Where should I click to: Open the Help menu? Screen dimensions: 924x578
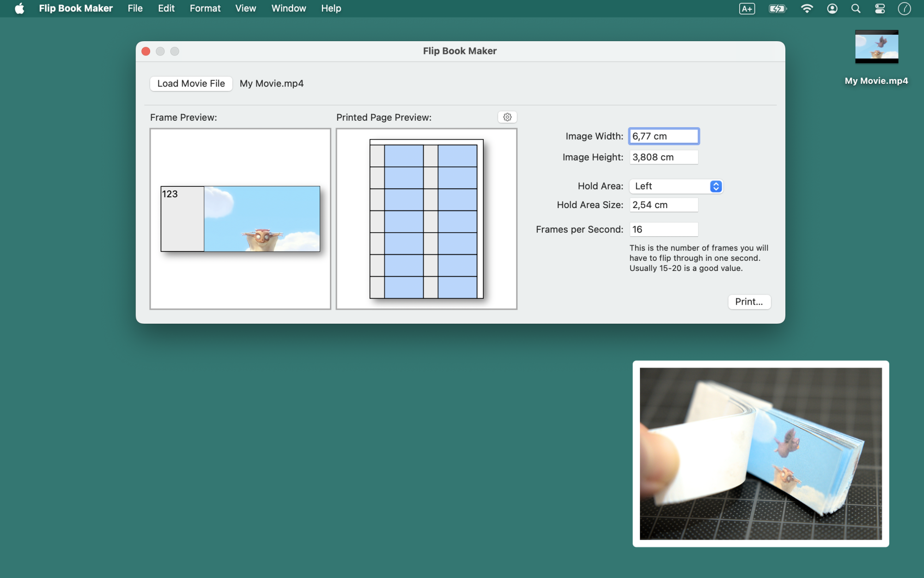pos(331,8)
